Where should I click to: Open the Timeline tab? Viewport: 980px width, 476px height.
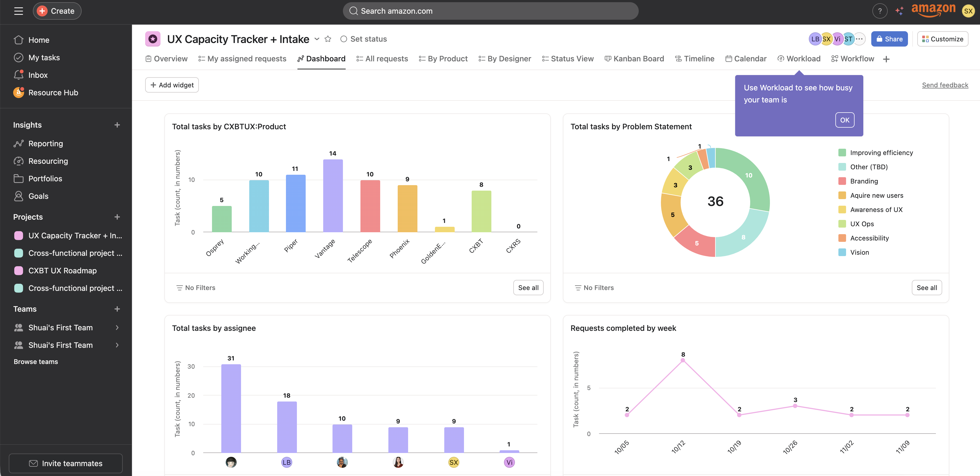click(x=695, y=59)
